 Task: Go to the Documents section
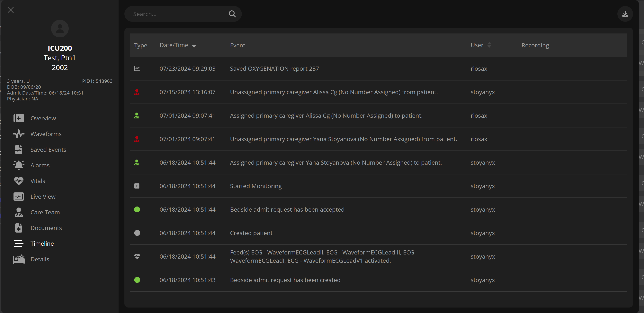[46, 228]
